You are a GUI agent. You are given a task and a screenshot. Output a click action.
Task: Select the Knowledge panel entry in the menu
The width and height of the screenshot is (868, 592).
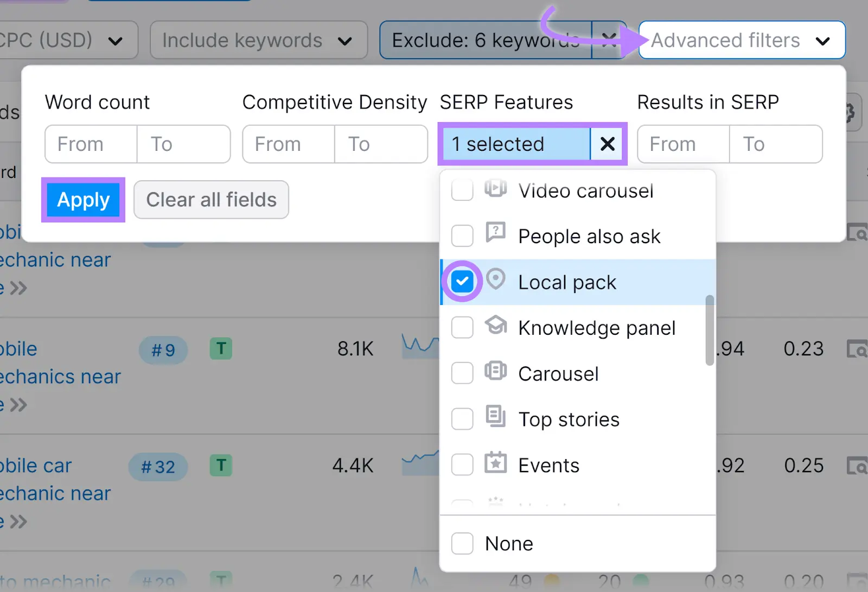596,327
